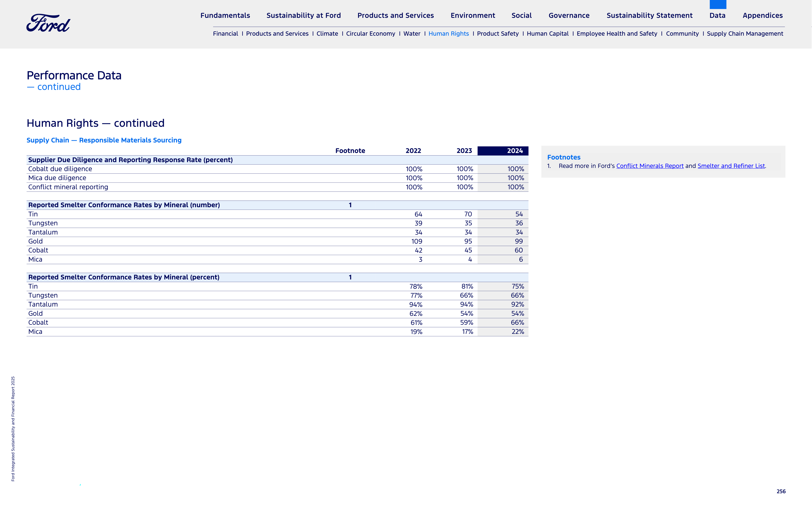Go to Community subsection
The image size is (812, 508).
682,34
